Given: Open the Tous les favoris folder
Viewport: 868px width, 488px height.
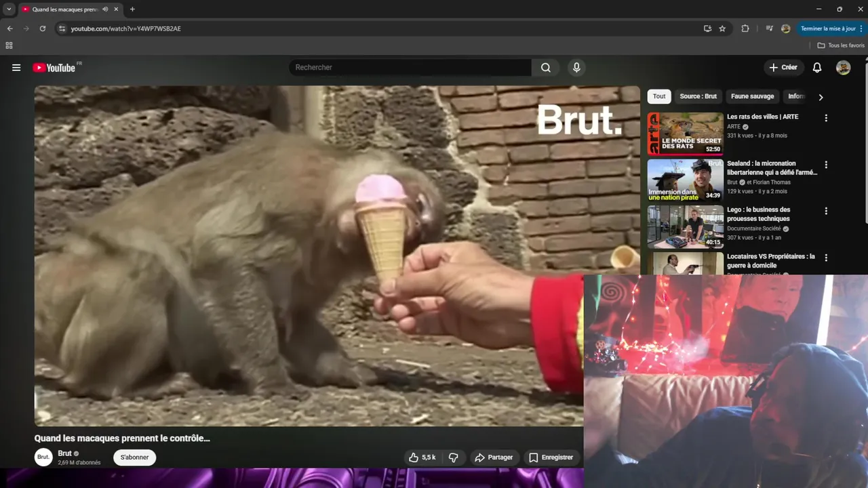Looking at the screenshot, I should tap(841, 45).
